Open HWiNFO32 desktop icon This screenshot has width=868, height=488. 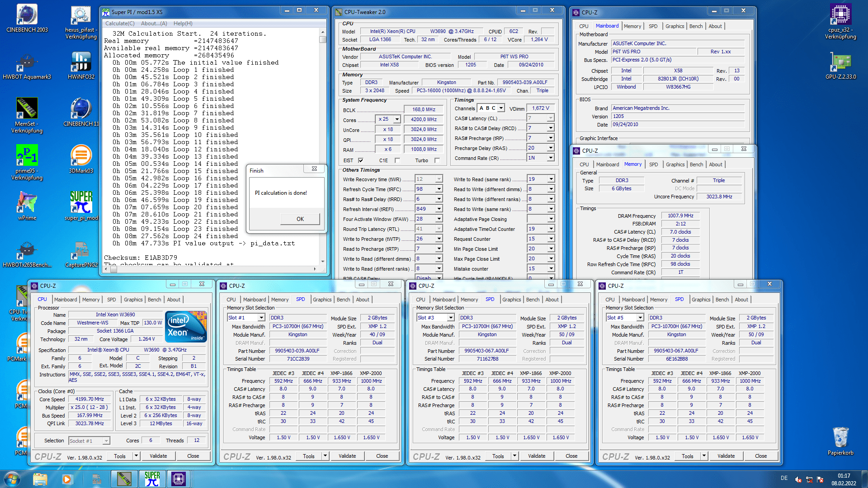coord(81,66)
